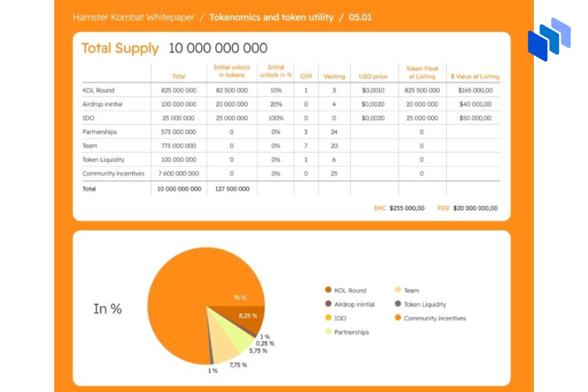Click the "USD price" column header
Screen dimensions: 588x392
pyautogui.click(x=373, y=76)
